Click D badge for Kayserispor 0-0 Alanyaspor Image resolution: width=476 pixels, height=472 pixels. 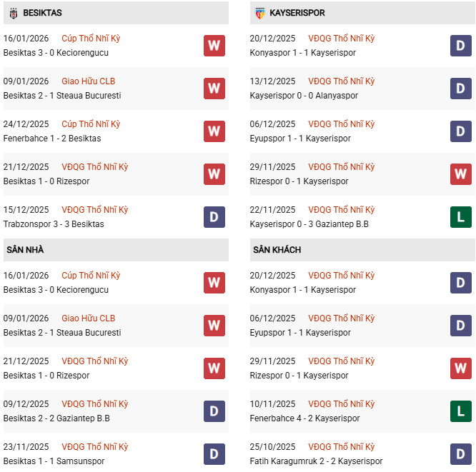tap(461, 89)
